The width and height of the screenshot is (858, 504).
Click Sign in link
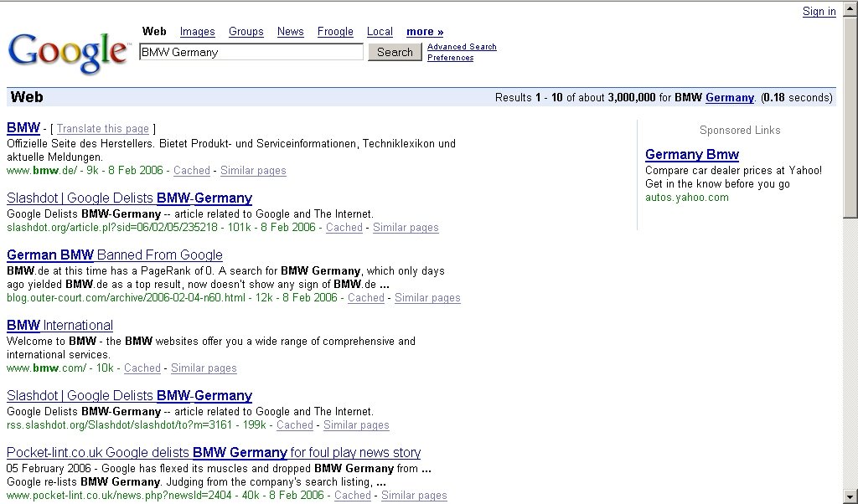click(819, 12)
